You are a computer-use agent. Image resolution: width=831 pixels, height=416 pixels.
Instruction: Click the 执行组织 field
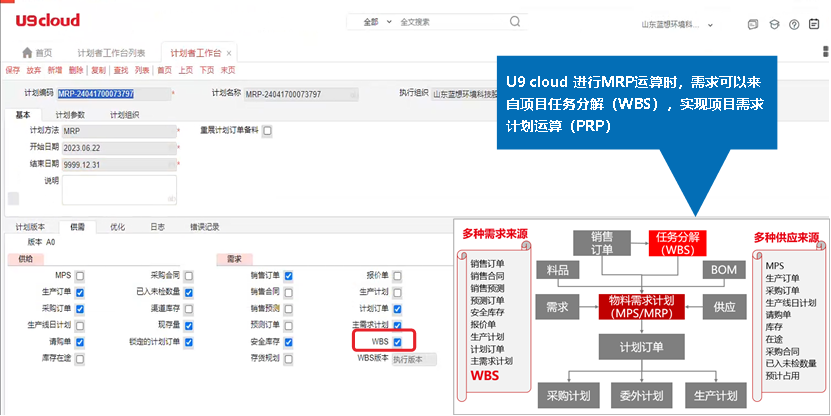(x=464, y=94)
